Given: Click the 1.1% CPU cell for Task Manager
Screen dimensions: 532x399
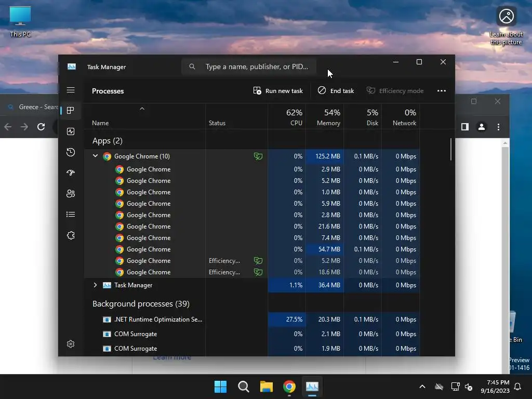Looking at the screenshot, I should click(x=287, y=285).
